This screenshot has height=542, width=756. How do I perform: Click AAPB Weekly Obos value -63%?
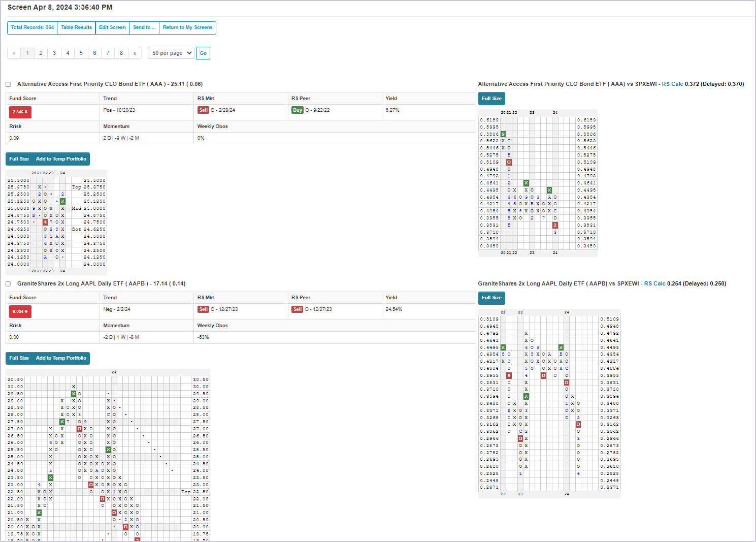click(204, 337)
